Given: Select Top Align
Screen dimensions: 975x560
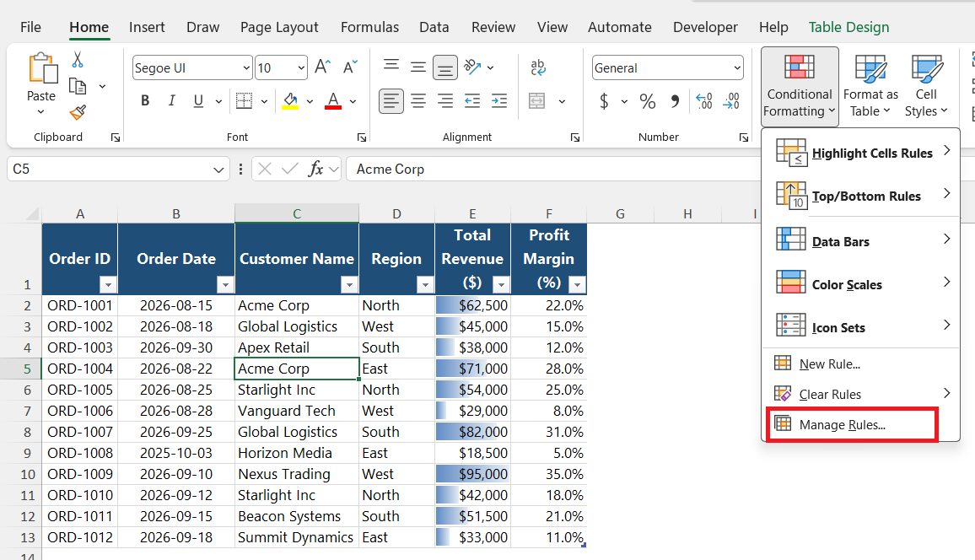Looking at the screenshot, I should point(391,67).
